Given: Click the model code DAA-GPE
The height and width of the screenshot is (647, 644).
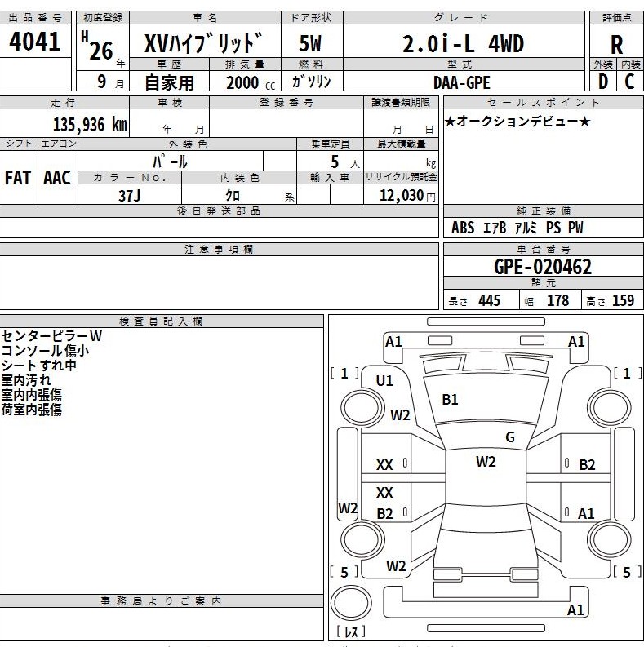Looking at the screenshot, I should coord(461,83).
